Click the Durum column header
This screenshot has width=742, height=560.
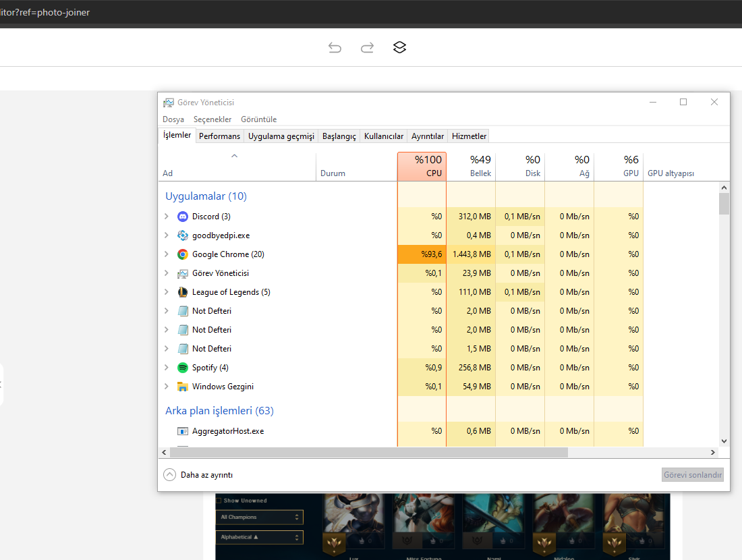tap(357, 166)
